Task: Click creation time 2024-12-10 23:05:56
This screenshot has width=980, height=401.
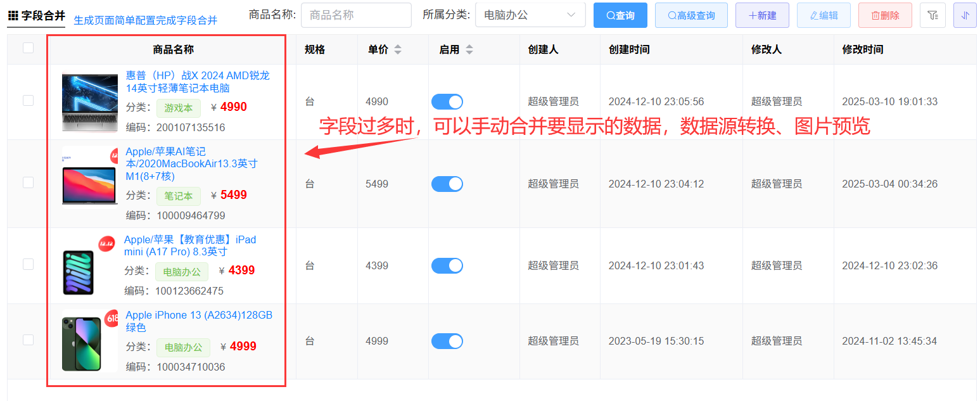Action: (656, 102)
